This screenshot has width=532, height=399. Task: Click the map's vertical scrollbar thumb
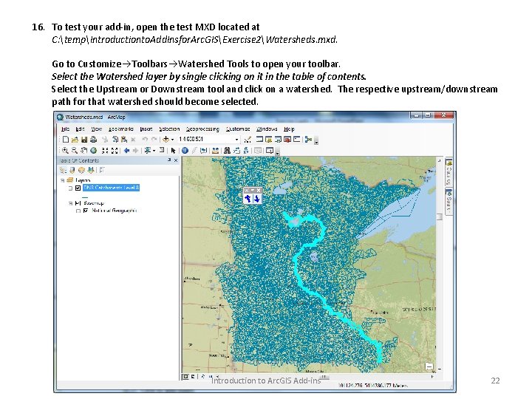[440, 216]
